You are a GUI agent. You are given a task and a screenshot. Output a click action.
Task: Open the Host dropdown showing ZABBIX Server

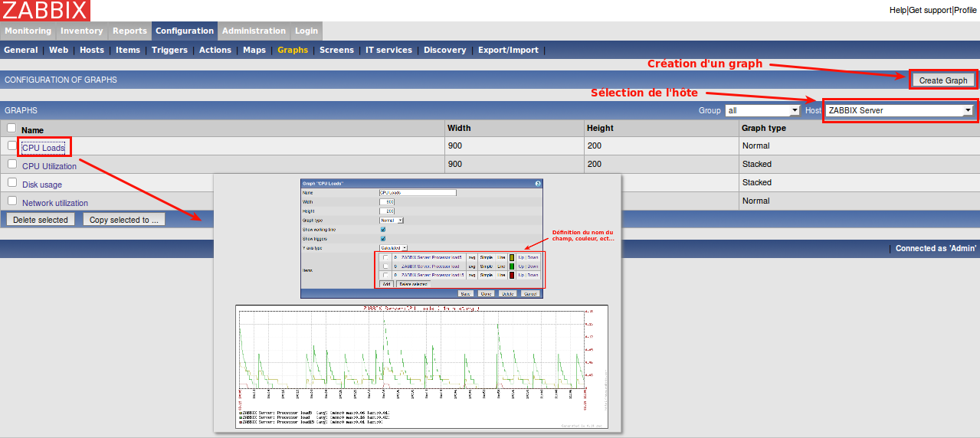899,110
